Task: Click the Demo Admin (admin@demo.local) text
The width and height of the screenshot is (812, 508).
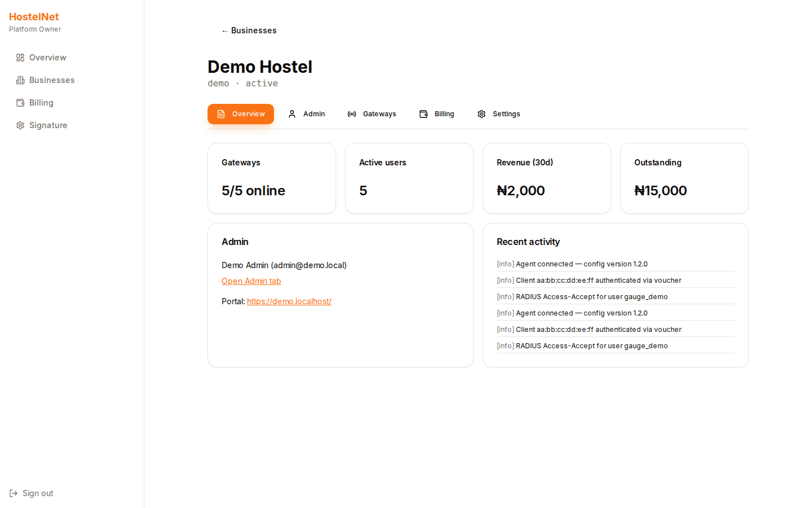Action: coord(284,265)
